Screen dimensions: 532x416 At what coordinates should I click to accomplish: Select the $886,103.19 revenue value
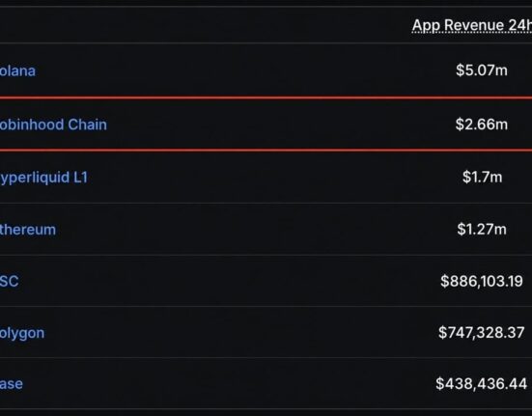482,281
